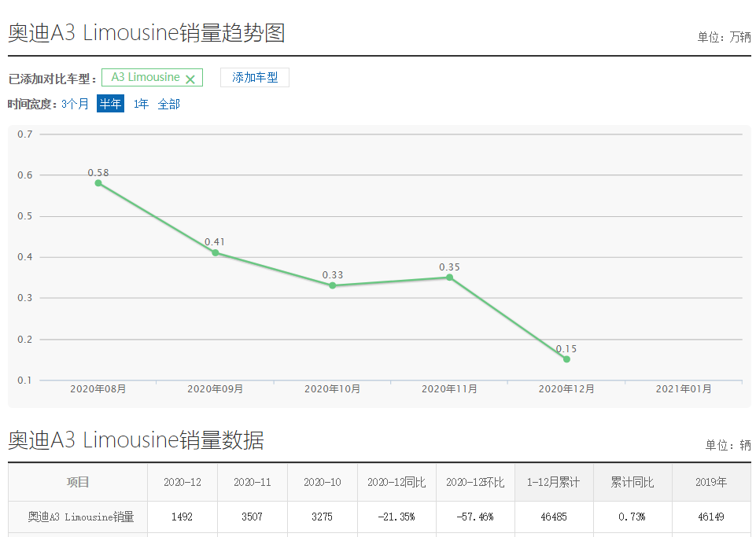Click the -57.46% cell

coord(475,517)
